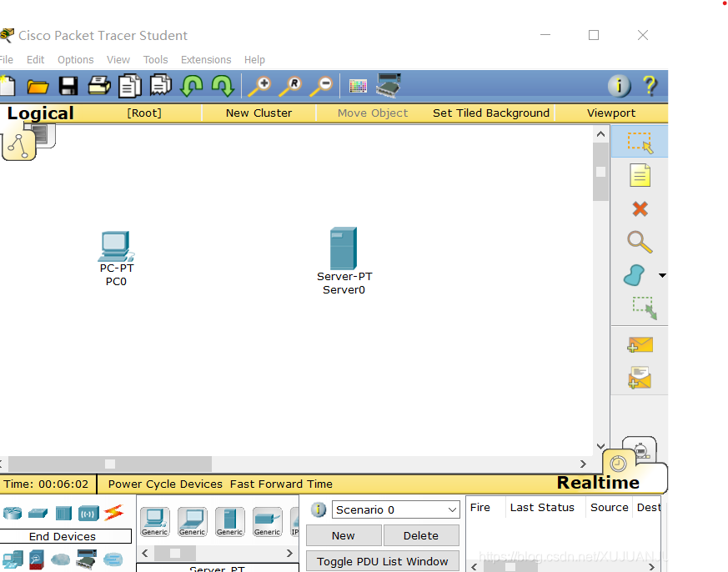Click the workspace vertical scrollbar up arrow
Screen dimensions: 728x572
coord(600,134)
